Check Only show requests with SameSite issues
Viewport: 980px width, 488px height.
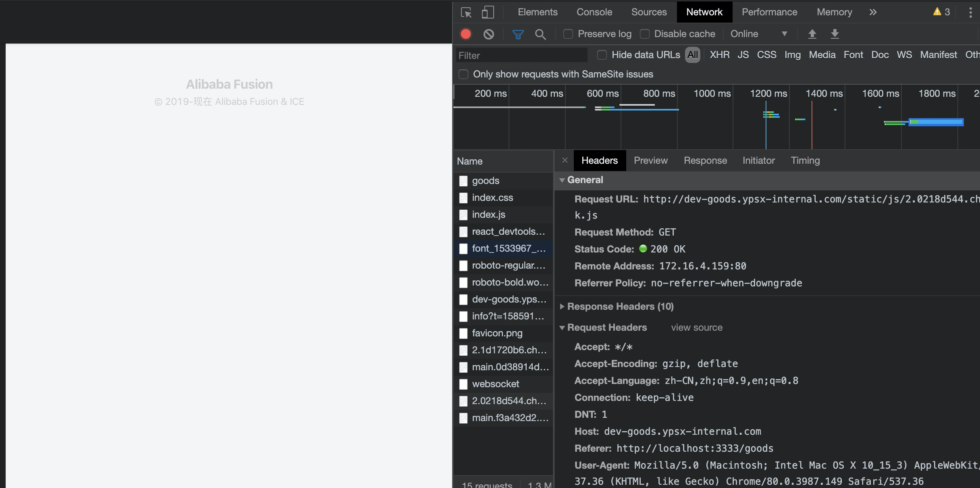tap(463, 74)
